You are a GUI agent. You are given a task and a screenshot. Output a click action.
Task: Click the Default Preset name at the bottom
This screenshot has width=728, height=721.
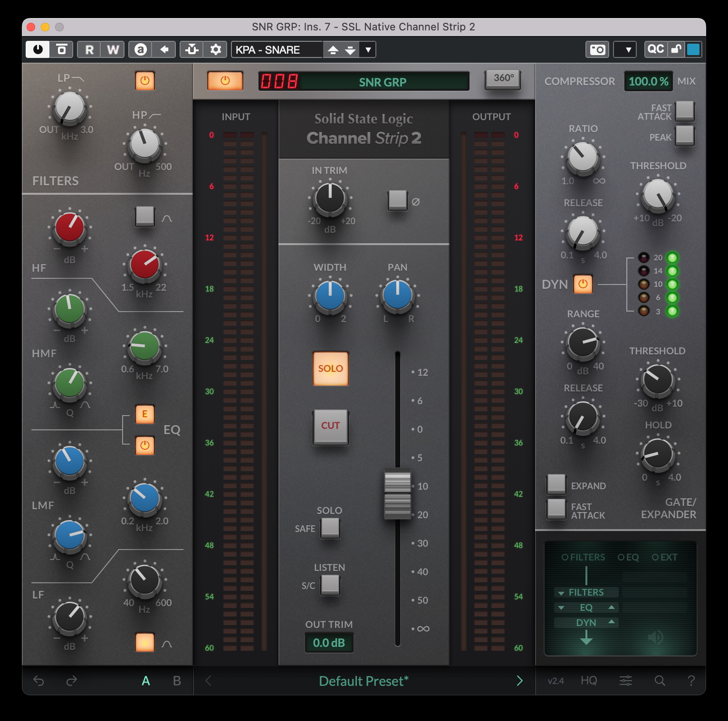pos(364,681)
